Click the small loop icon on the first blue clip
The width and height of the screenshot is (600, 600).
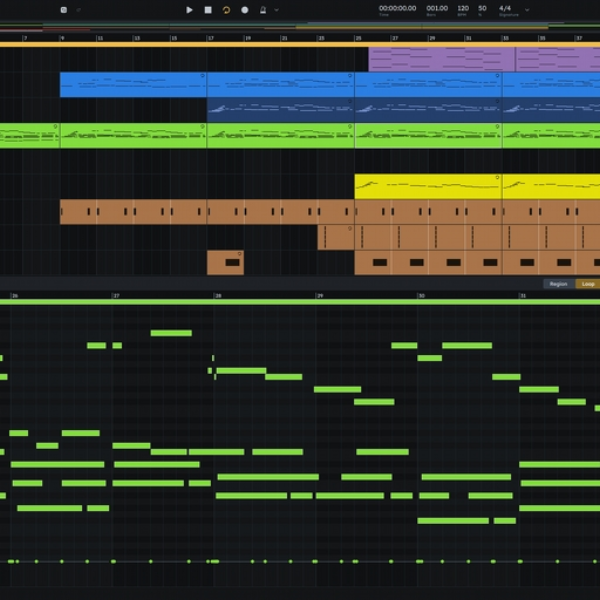pos(202,76)
